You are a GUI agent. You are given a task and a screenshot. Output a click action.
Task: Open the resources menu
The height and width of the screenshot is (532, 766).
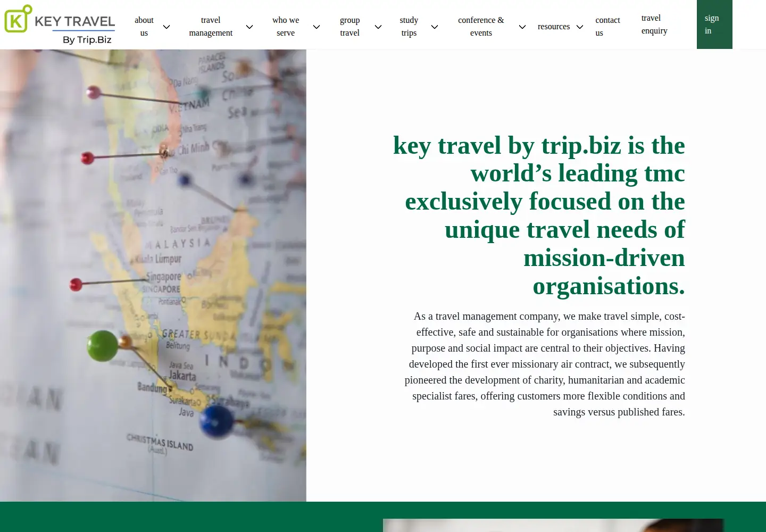click(x=554, y=27)
